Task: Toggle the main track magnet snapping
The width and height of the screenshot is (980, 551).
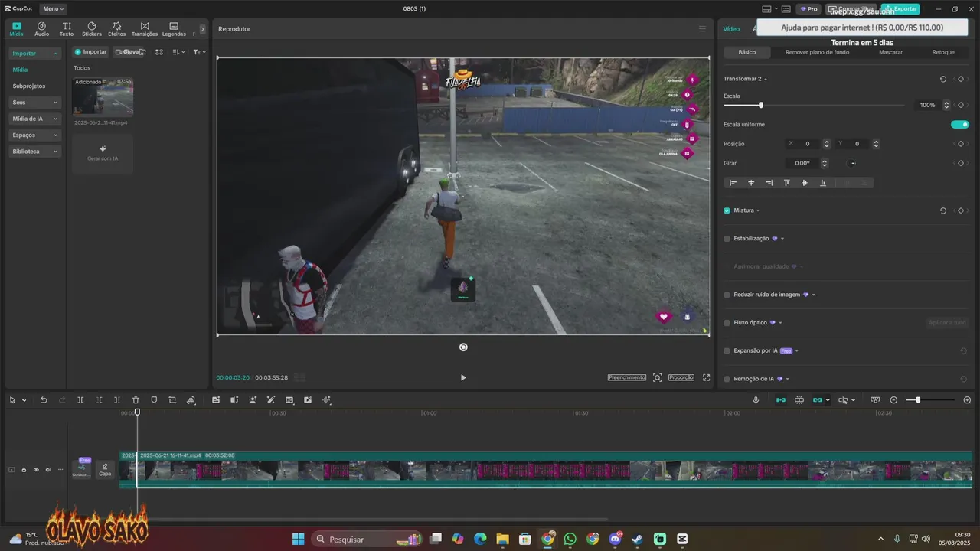Action: point(781,400)
